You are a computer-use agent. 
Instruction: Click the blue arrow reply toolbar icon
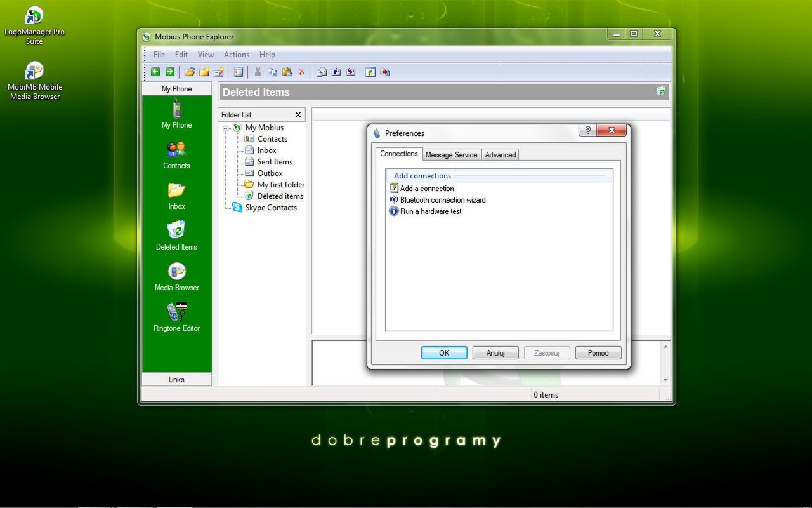(x=336, y=72)
